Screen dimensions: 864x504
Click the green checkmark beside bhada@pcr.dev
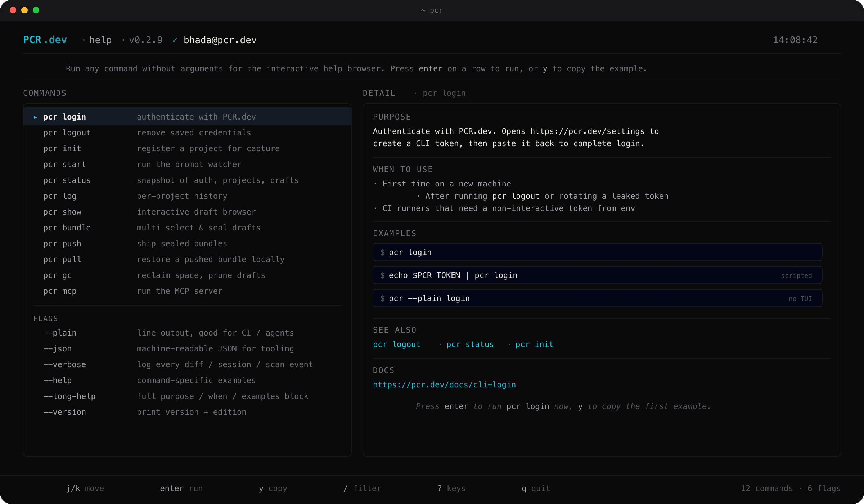[x=175, y=40]
